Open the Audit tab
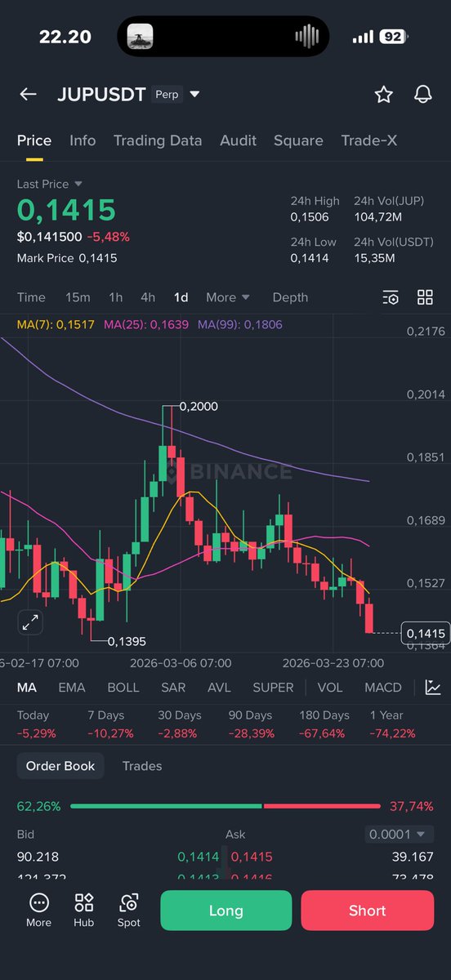Screen dimensions: 451x980 (238, 140)
